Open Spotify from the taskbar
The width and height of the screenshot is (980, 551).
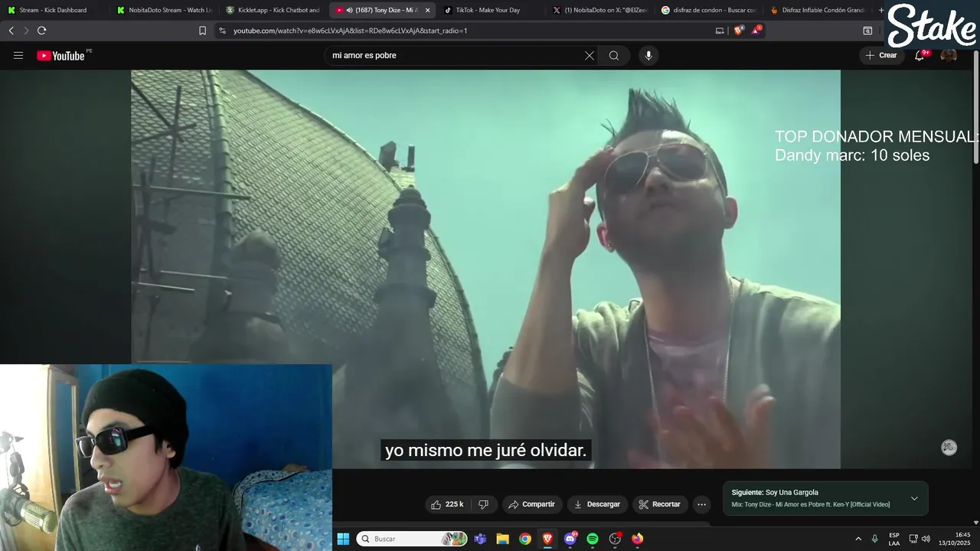(x=593, y=539)
